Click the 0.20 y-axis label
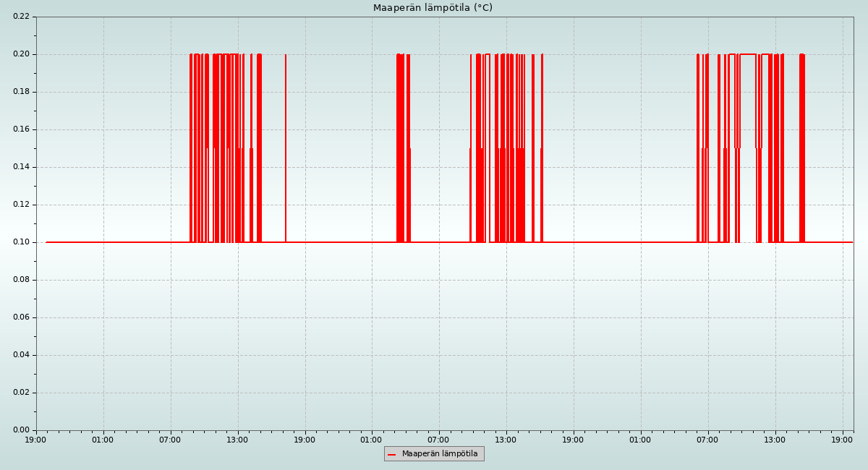This screenshot has width=868, height=470. (x=21, y=54)
